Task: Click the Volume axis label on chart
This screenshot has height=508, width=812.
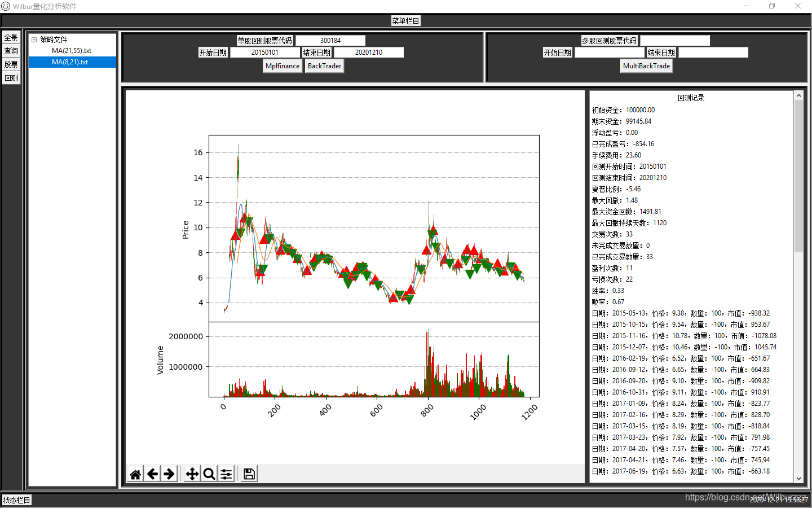Action: [x=160, y=360]
